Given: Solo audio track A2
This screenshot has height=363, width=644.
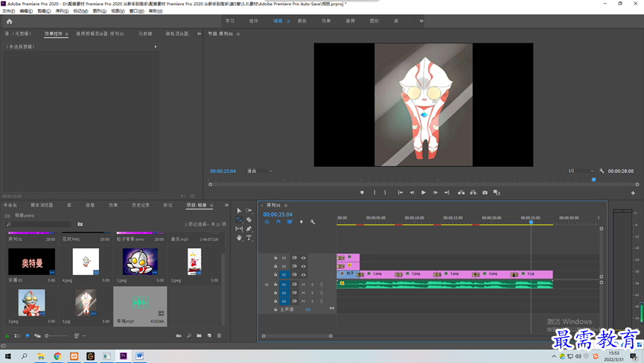Looking at the screenshot, I should click(313, 293).
